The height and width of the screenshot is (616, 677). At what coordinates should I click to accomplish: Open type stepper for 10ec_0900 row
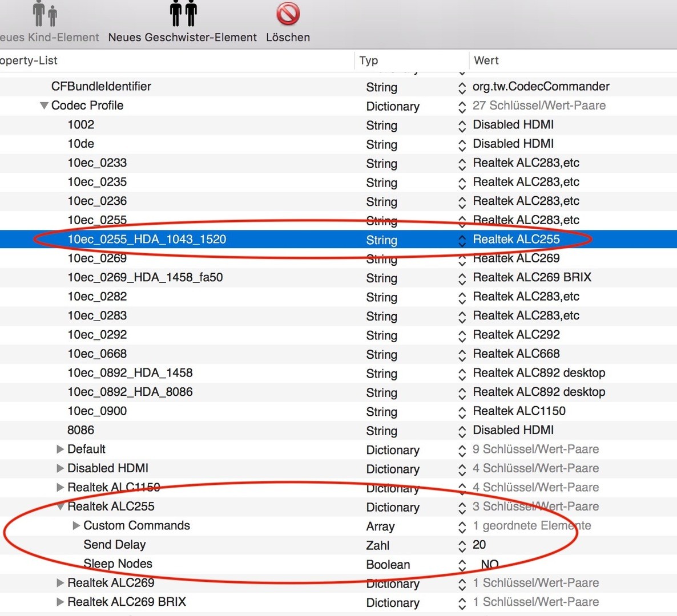click(x=462, y=412)
